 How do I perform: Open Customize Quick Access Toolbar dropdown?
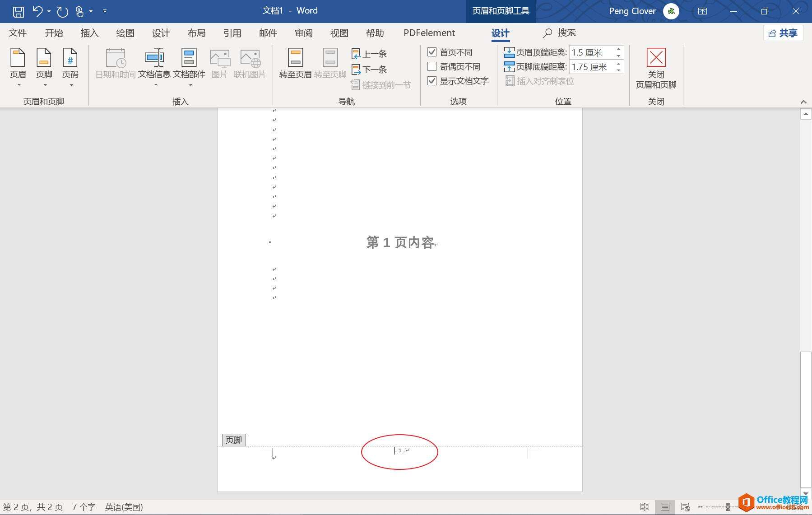(105, 11)
